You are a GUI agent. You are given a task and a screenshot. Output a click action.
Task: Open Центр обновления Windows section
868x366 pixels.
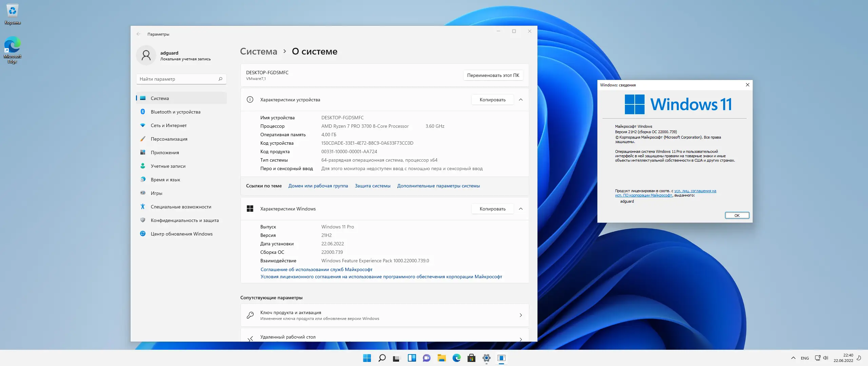click(x=181, y=234)
